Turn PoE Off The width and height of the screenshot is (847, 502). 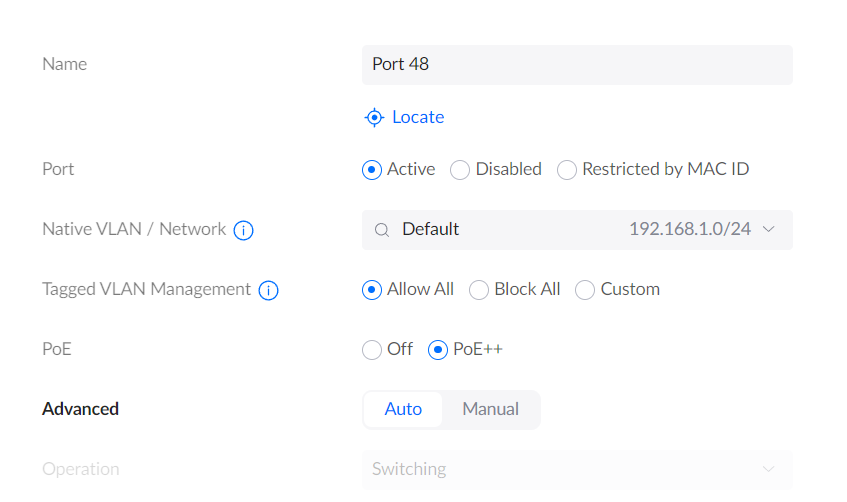coord(372,350)
